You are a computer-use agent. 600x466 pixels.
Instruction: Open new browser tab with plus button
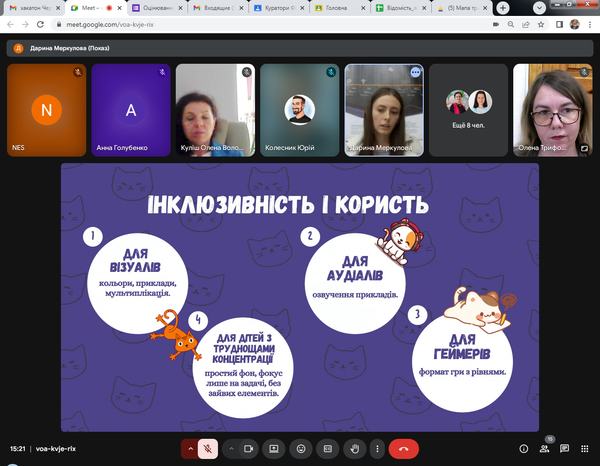tap(502, 7)
